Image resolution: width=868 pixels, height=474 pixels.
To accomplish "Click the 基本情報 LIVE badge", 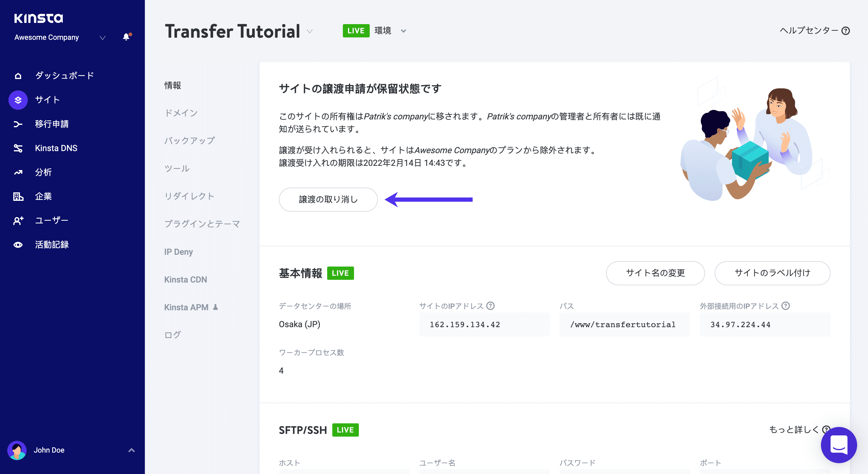I will tap(340, 273).
